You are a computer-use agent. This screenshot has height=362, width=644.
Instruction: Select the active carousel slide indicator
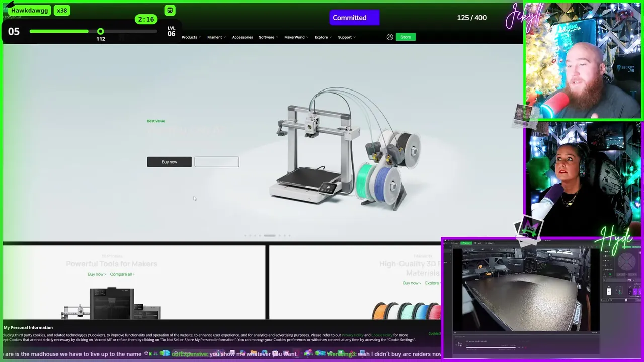(x=270, y=235)
